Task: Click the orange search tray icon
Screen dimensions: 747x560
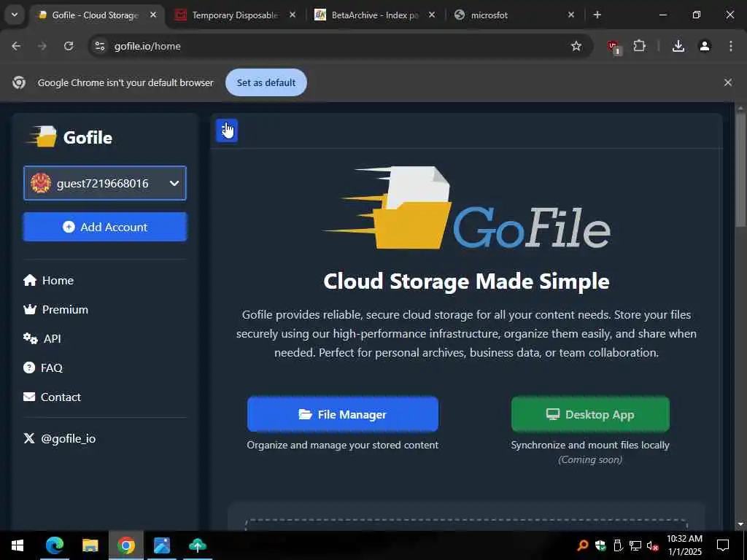Action: pyautogui.click(x=583, y=545)
